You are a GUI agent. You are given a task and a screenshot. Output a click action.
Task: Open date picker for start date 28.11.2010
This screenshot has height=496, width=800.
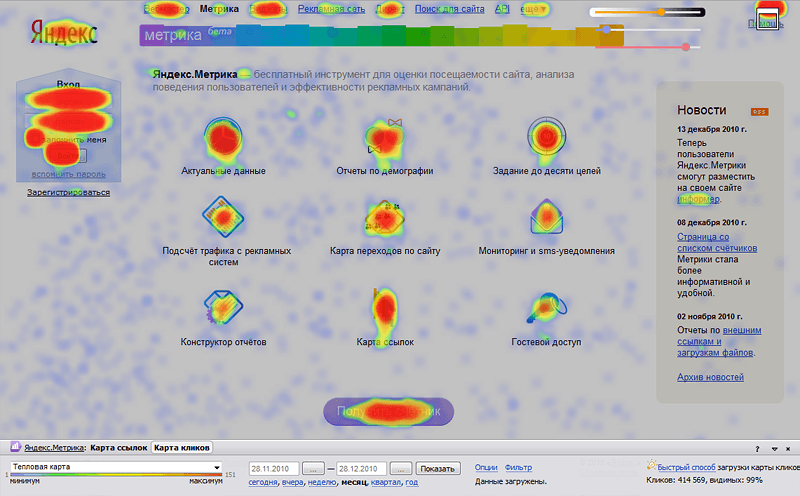point(313,468)
